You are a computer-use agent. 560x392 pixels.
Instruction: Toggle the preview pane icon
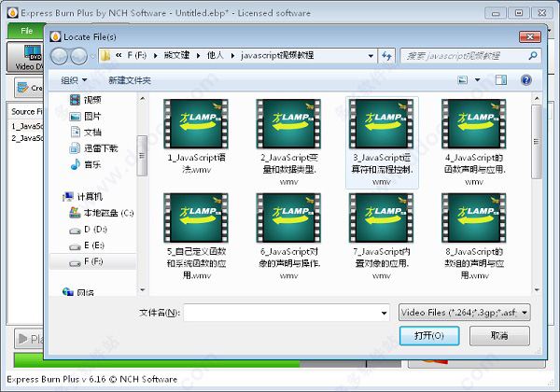500,80
